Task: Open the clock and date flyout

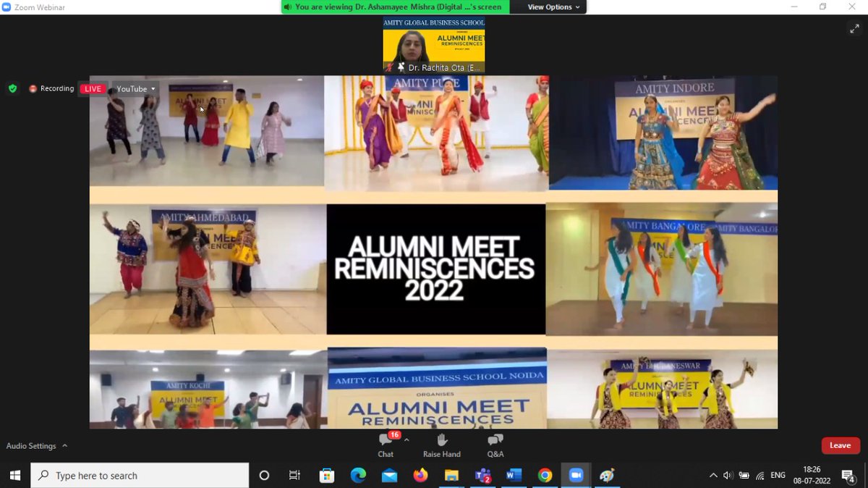Action: [812, 475]
